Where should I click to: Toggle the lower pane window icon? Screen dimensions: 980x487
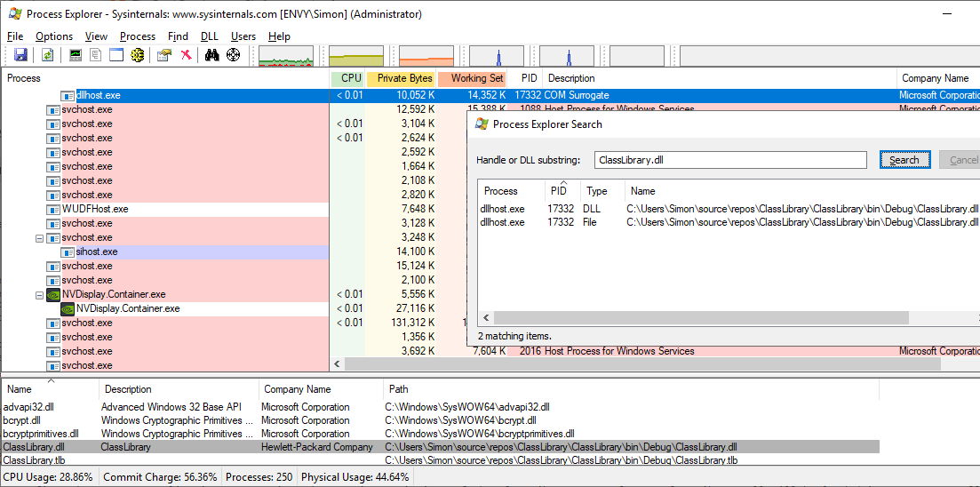(116, 55)
